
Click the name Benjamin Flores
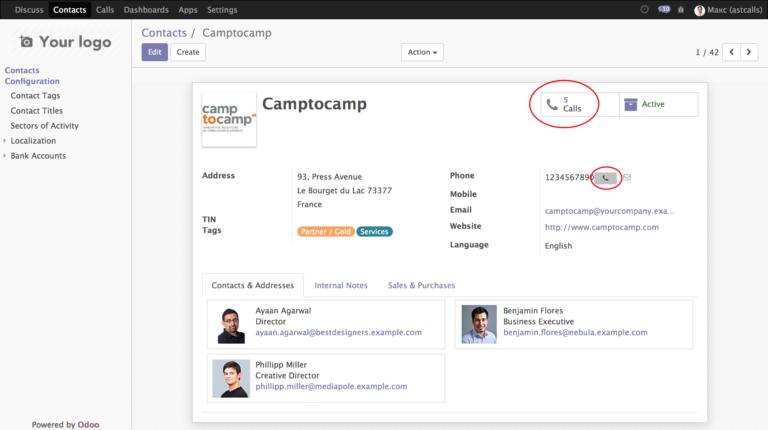click(x=533, y=311)
